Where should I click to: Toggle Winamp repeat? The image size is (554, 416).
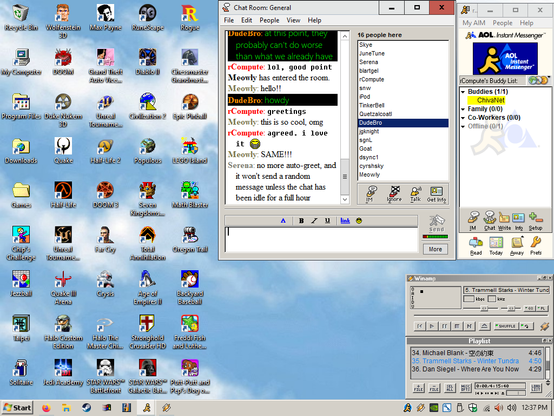click(526, 326)
